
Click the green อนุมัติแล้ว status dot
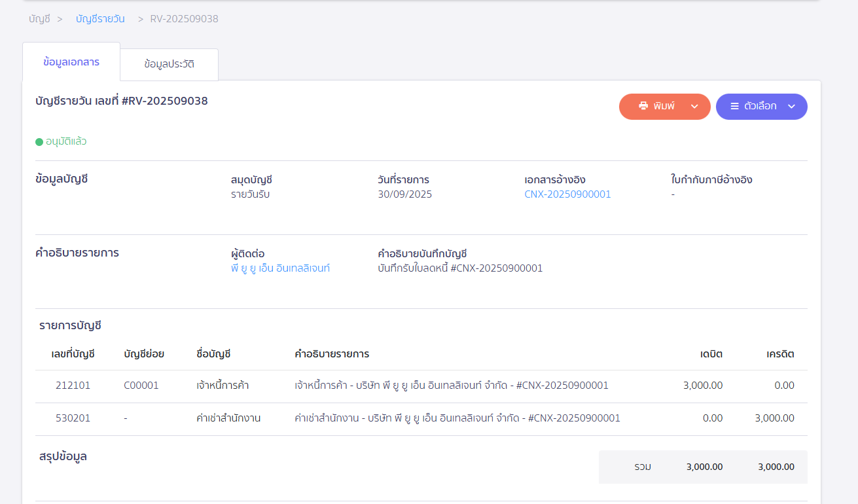(39, 141)
